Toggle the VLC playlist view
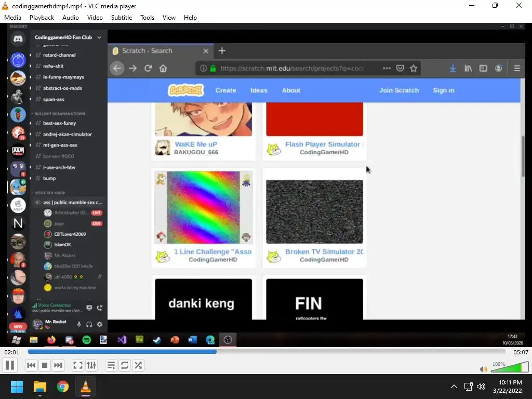This screenshot has width=532, height=399. pyautogui.click(x=111, y=365)
